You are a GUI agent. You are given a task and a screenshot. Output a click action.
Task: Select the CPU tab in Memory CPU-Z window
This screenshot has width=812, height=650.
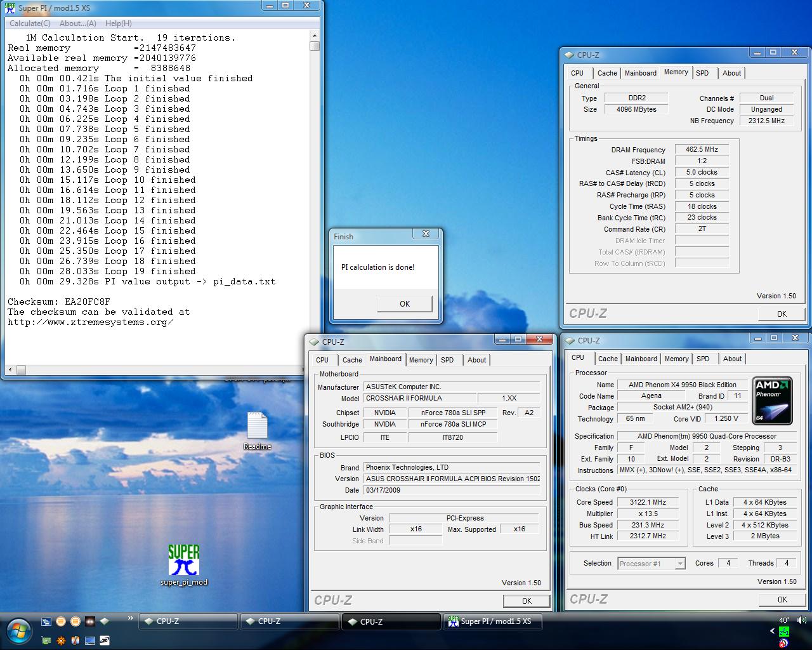(577, 73)
